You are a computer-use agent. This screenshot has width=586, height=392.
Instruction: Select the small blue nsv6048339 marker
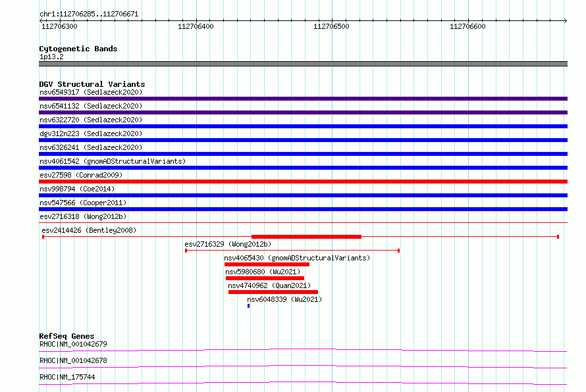point(248,306)
